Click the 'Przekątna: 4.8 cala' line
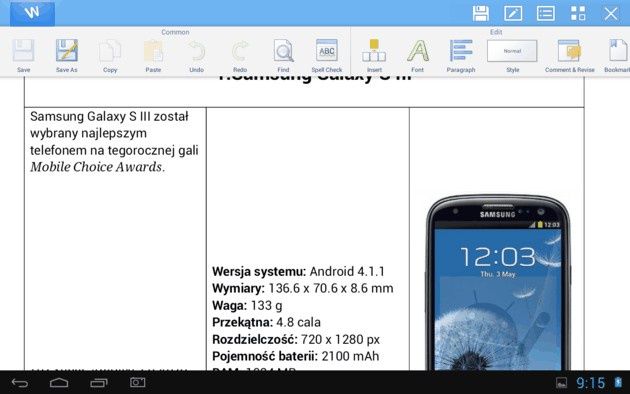This screenshot has width=630, height=394. click(x=266, y=323)
